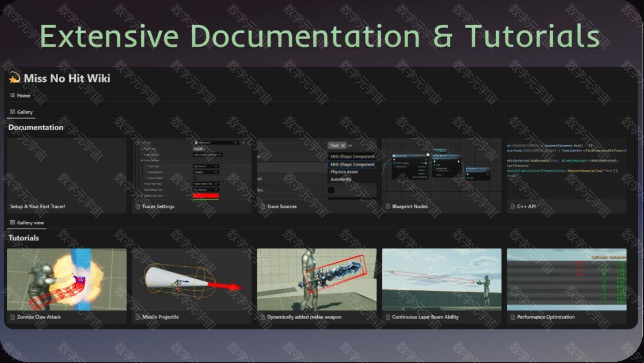Open the melee weapon sword thumbnail
The image size is (644, 363).
tap(317, 279)
